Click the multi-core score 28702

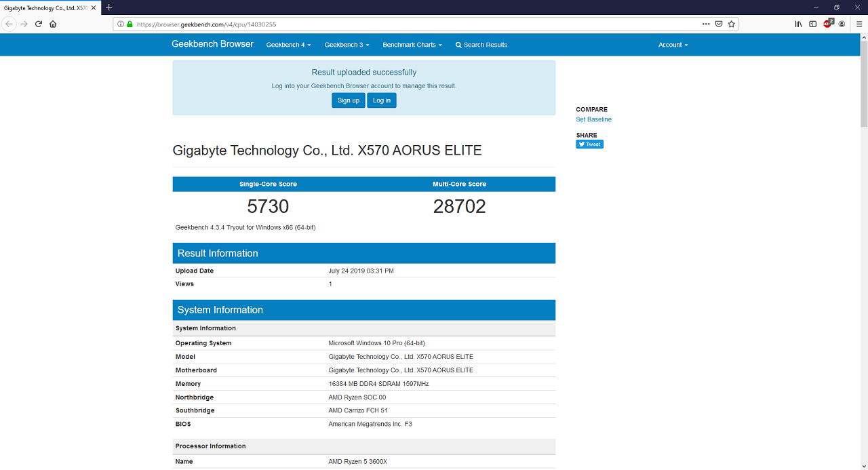point(460,206)
